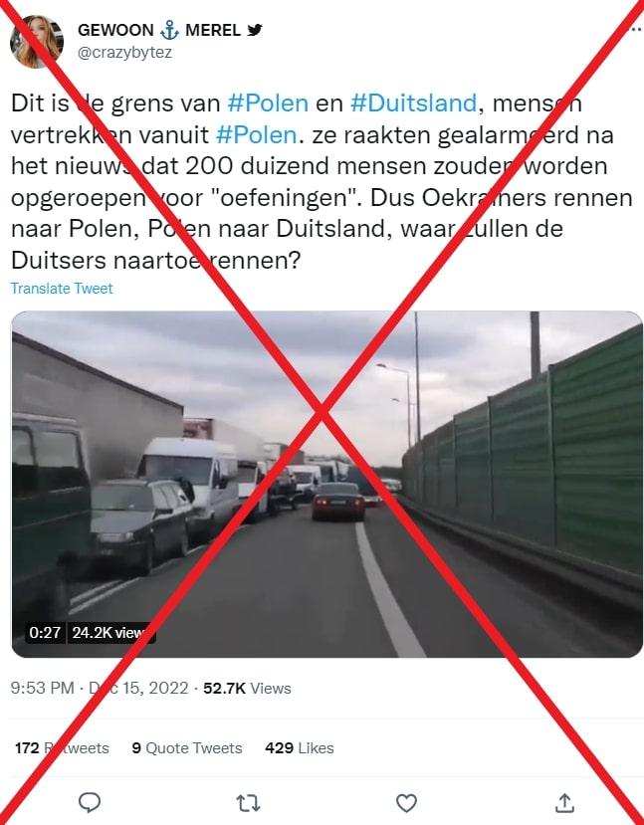Play the traffic jam video
This screenshot has height=825, width=644.
[x=326, y=484]
